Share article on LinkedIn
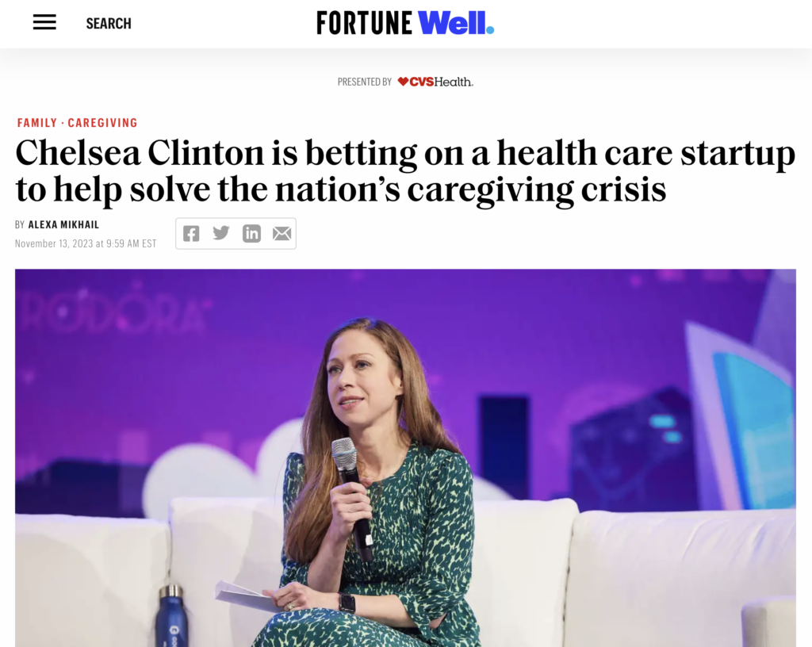This screenshot has height=647, width=812. pos(251,233)
